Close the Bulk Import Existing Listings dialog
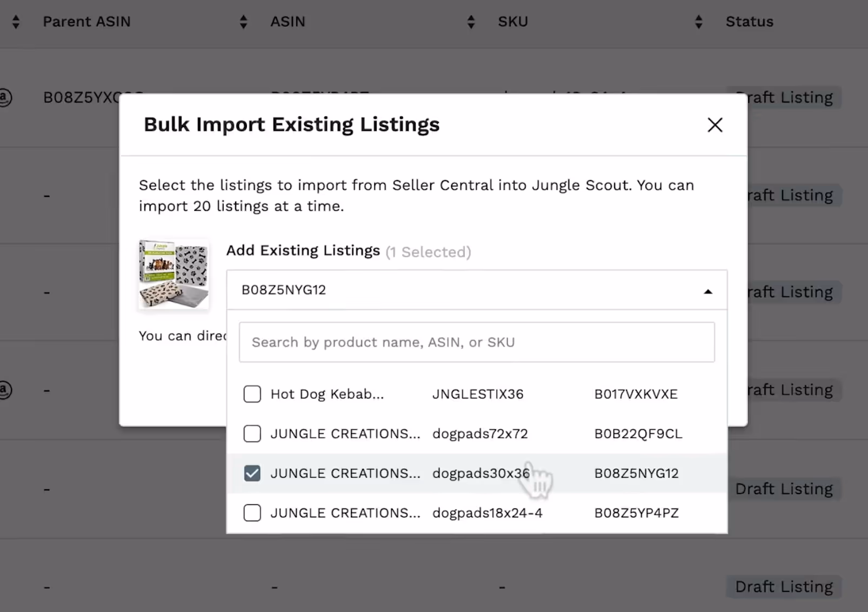Image resolution: width=868 pixels, height=612 pixels. [x=715, y=125]
